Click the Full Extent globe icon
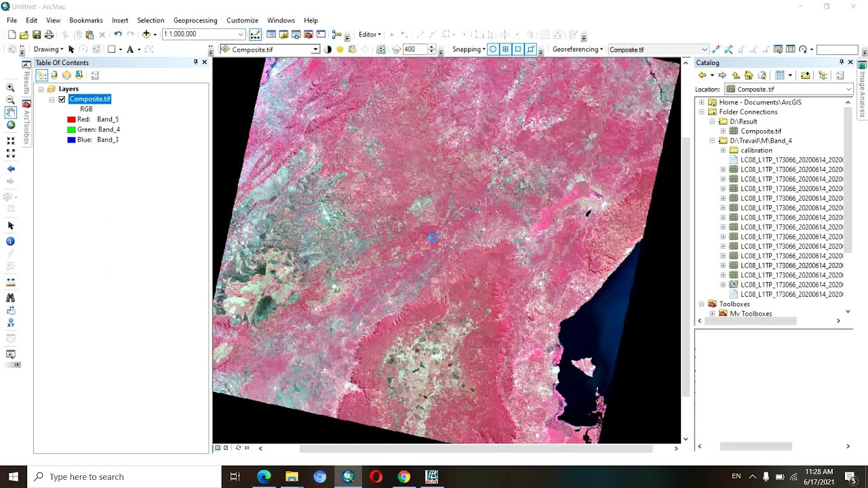The height and width of the screenshot is (488, 868). 10,125
